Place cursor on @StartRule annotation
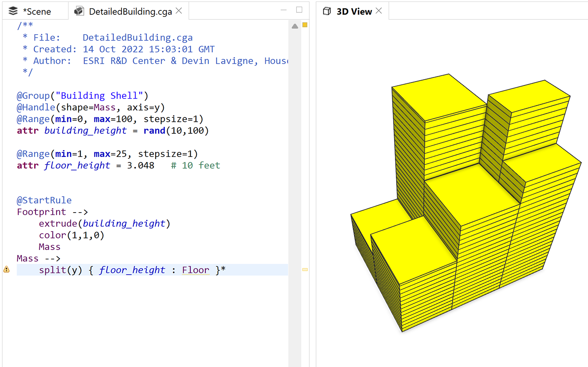 coord(44,200)
